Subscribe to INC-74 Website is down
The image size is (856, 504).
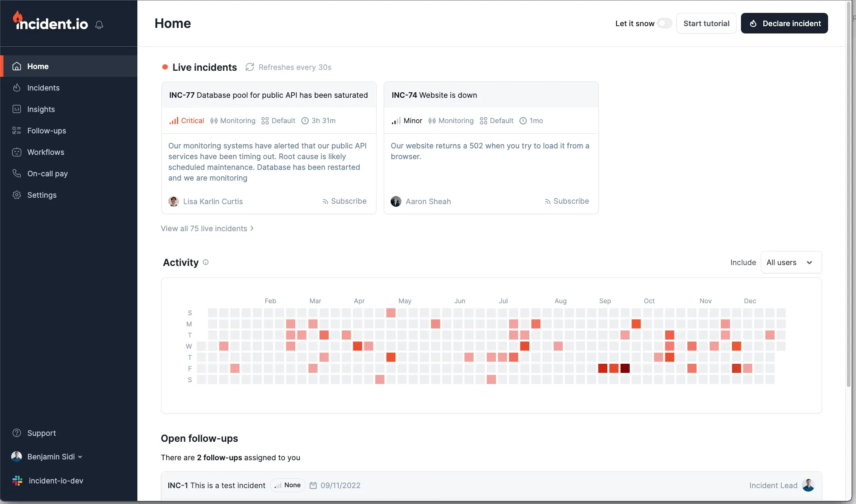click(567, 201)
